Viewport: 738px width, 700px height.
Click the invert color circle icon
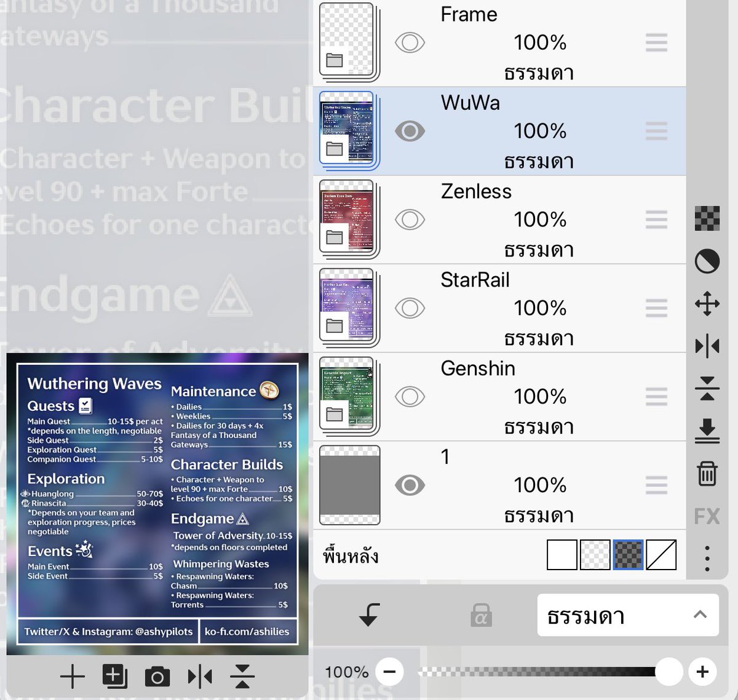[707, 261]
